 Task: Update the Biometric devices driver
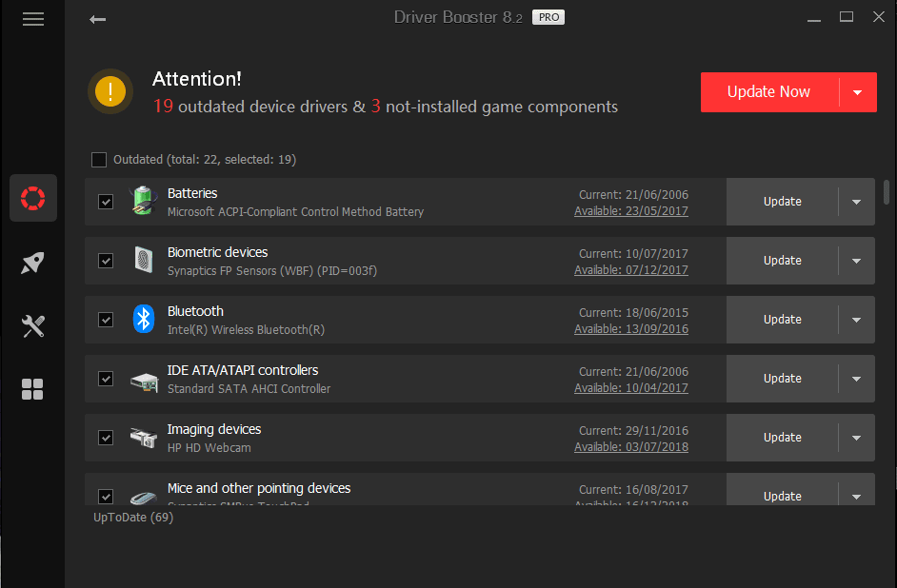pyautogui.click(x=782, y=261)
